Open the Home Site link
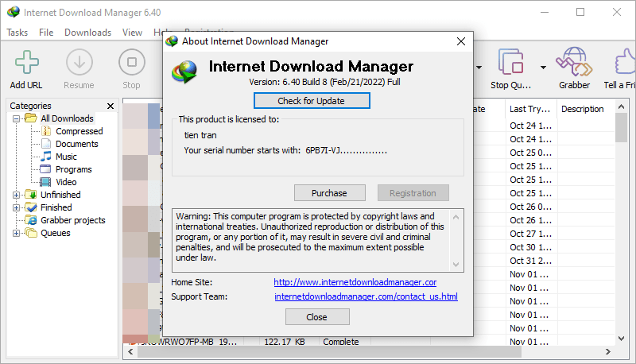 (x=355, y=282)
